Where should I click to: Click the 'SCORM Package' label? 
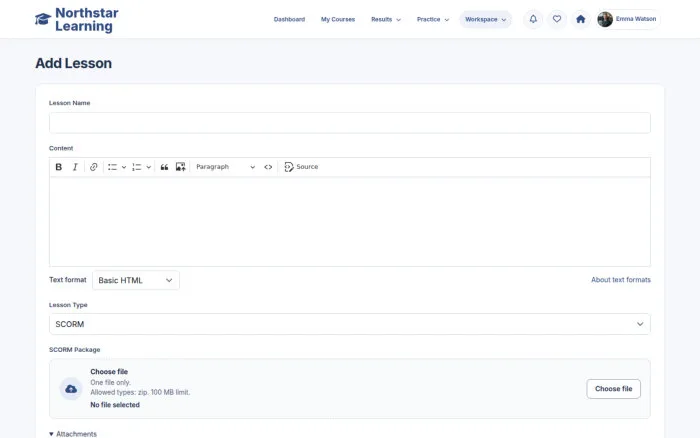pyautogui.click(x=75, y=350)
